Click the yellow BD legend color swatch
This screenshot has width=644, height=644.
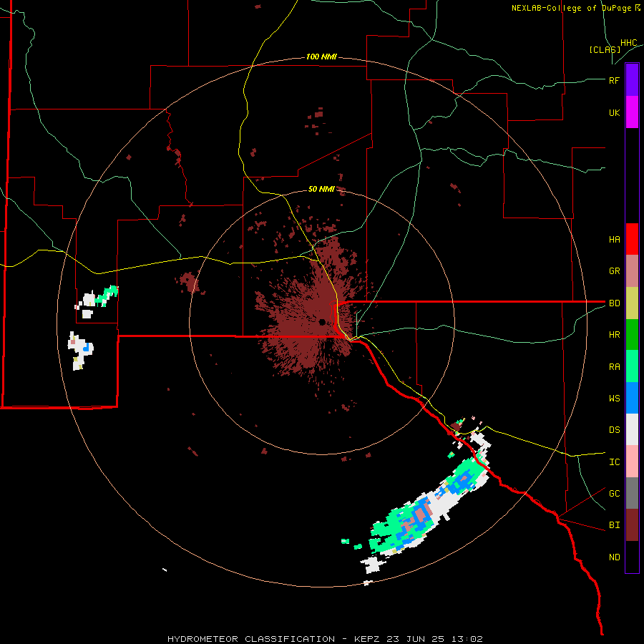(x=632, y=303)
